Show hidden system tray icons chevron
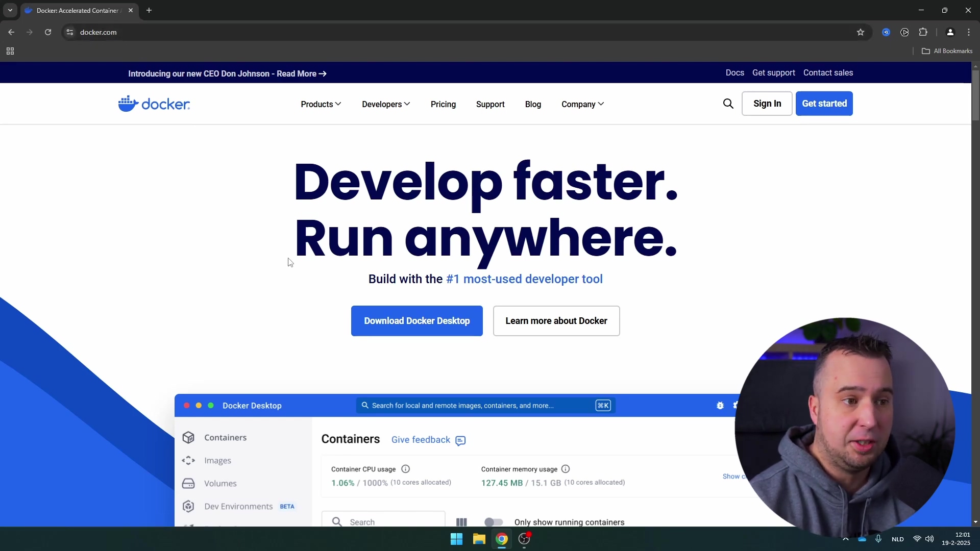This screenshot has width=980, height=551. click(x=845, y=539)
